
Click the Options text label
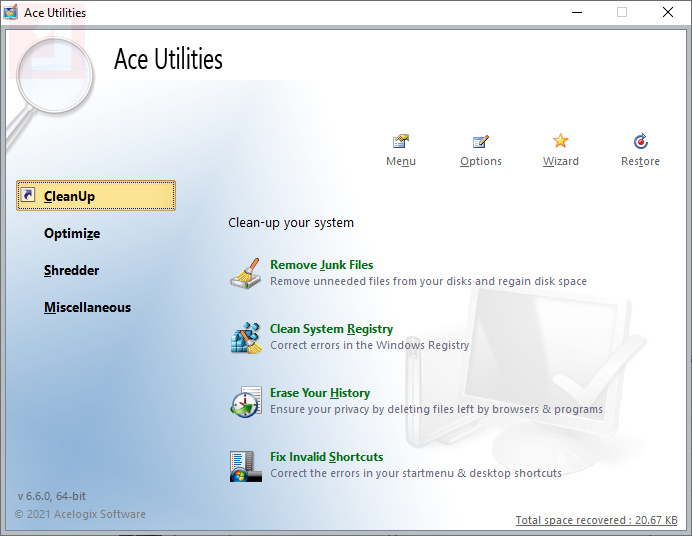coord(481,161)
